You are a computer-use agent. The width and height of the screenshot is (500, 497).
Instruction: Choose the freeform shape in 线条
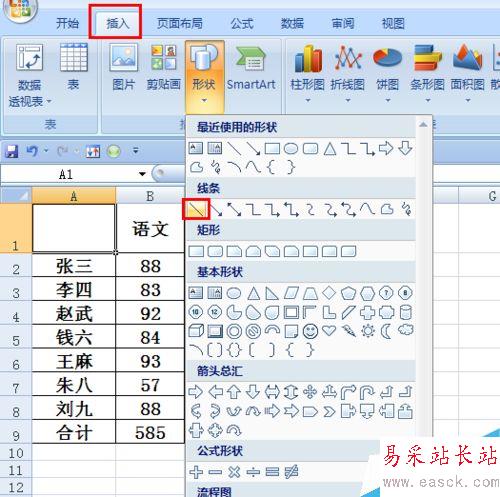tap(387, 209)
